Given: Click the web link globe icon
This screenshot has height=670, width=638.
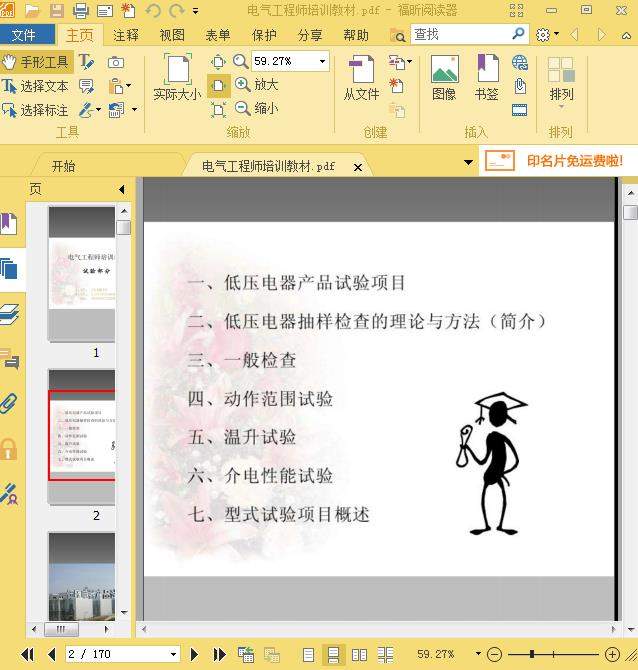Looking at the screenshot, I should coord(520,63).
